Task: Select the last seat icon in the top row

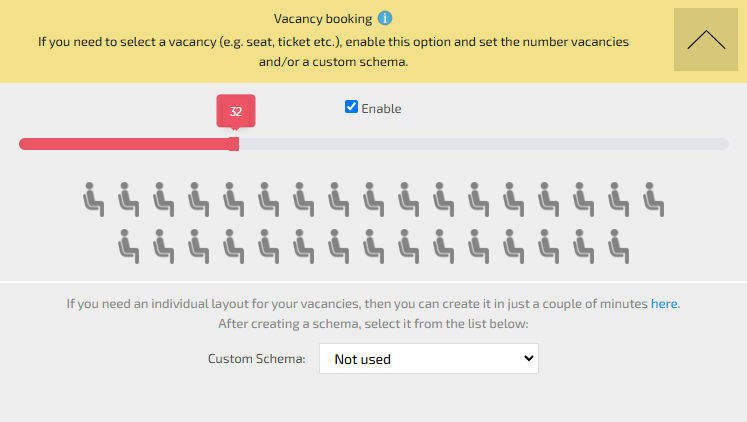Action: [654, 199]
